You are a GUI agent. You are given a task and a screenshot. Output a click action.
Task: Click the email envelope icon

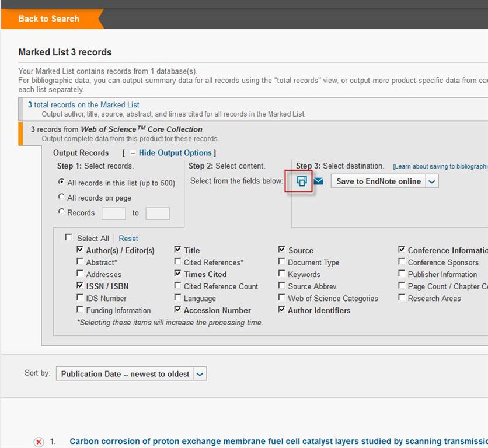coord(318,181)
